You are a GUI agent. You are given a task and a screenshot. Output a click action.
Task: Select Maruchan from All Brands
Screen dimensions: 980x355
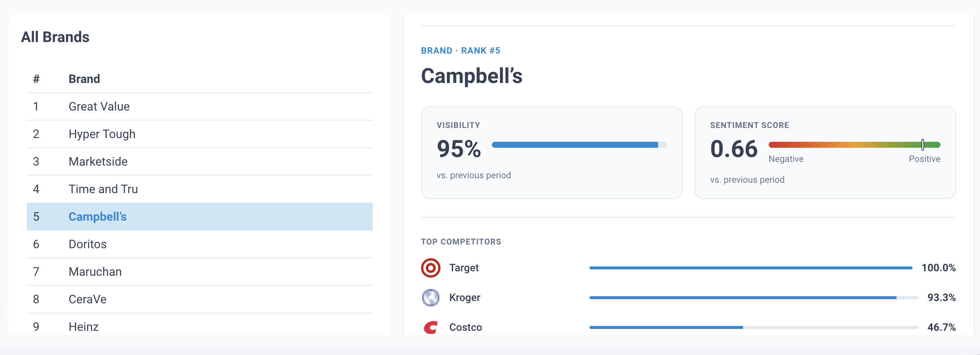tap(199, 272)
